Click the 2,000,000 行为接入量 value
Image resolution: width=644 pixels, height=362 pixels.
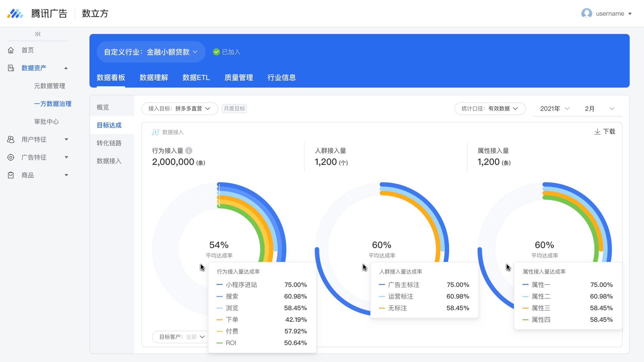click(x=173, y=162)
